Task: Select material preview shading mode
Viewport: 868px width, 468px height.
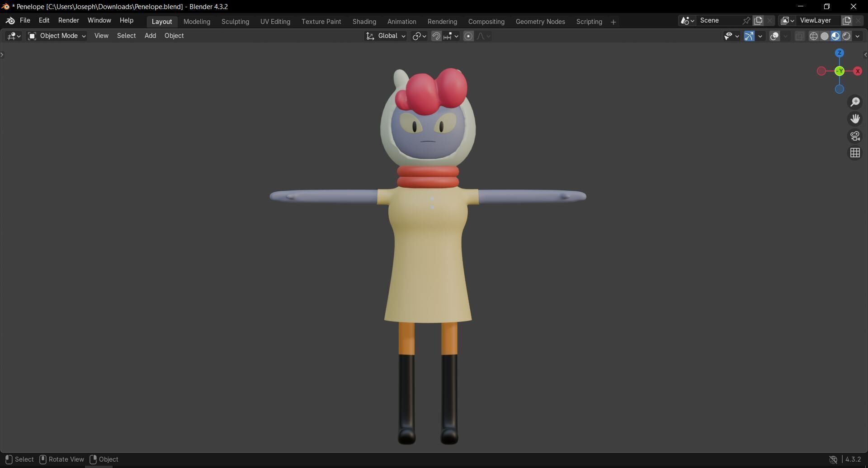Action: click(835, 36)
